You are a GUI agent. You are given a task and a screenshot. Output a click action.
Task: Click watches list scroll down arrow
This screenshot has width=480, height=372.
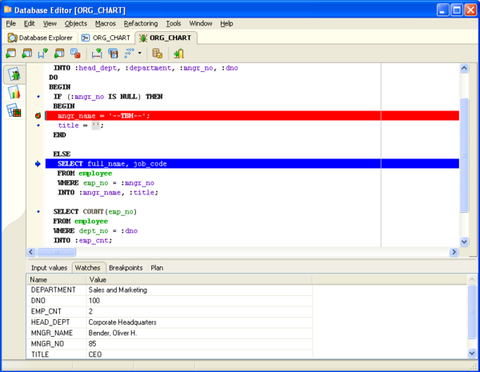point(472,353)
